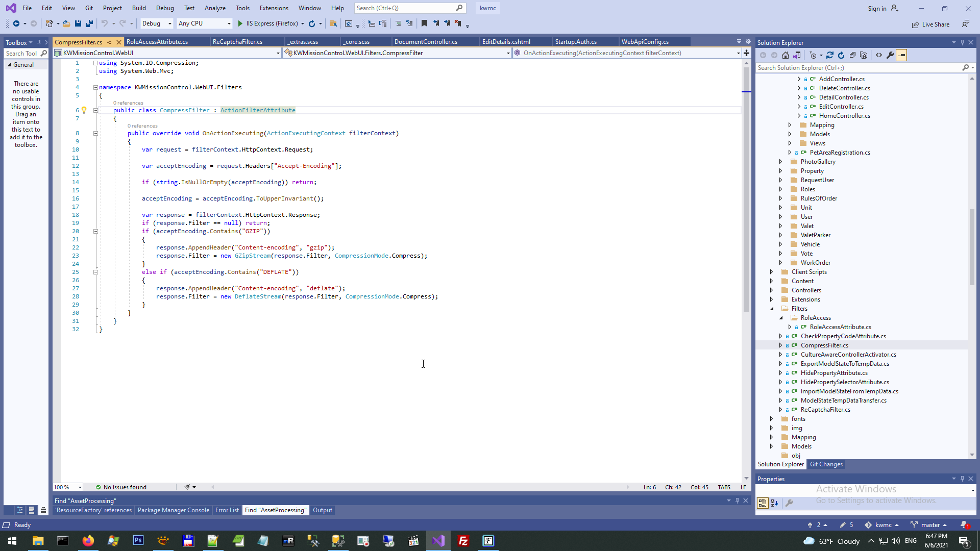Start debugging with IIS Express play button
The width and height of the screenshot is (980, 551).
pyautogui.click(x=240, y=23)
